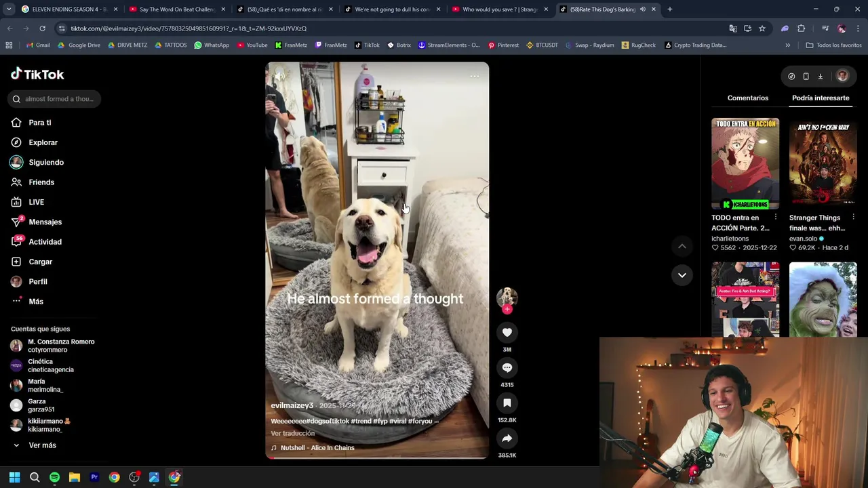The image size is (868, 488).
Task: Open the Grinch video thumbnail
Action: pos(823,299)
